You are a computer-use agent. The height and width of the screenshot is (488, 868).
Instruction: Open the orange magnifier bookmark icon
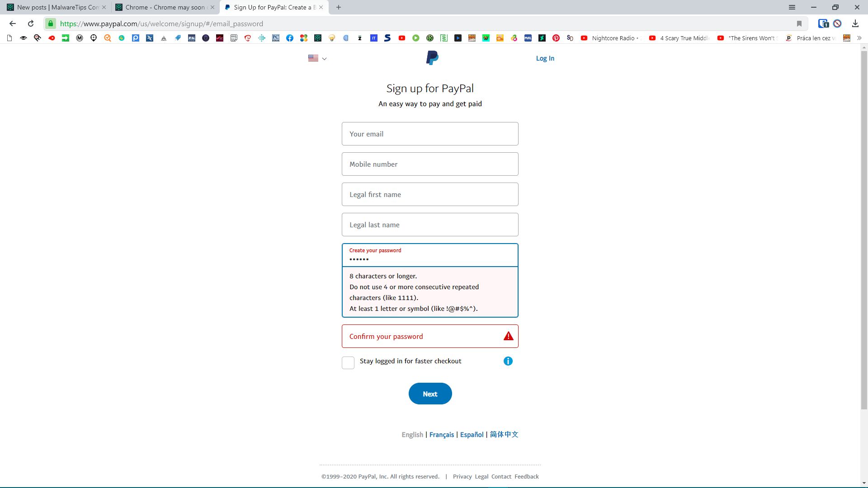(x=108, y=38)
